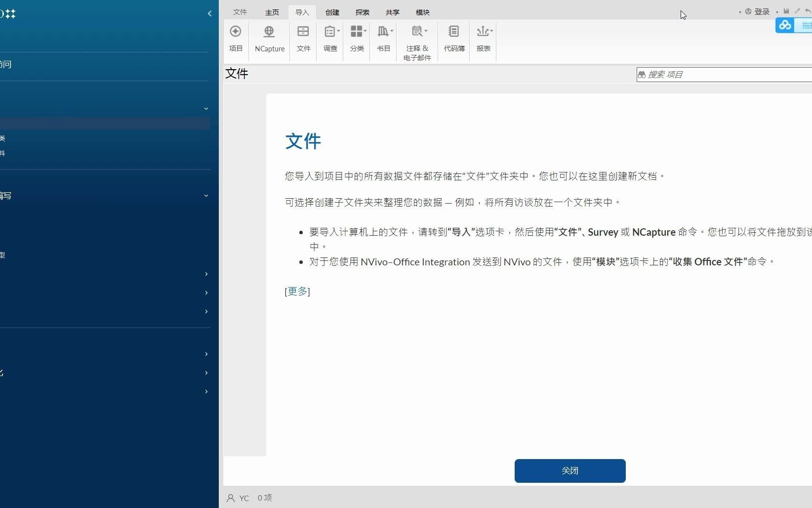Open the 分类 classifications import dropdown
Viewport: 812px width, 508px height.
click(x=358, y=39)
